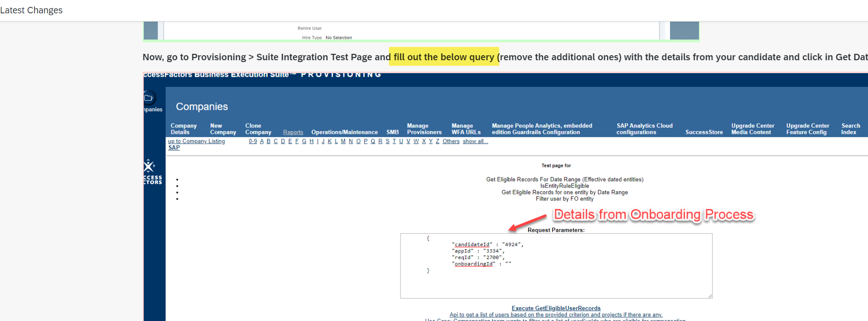The image size is (868, 321).
Task: Click the Companies heading text
Action: (x=202, y=107)
